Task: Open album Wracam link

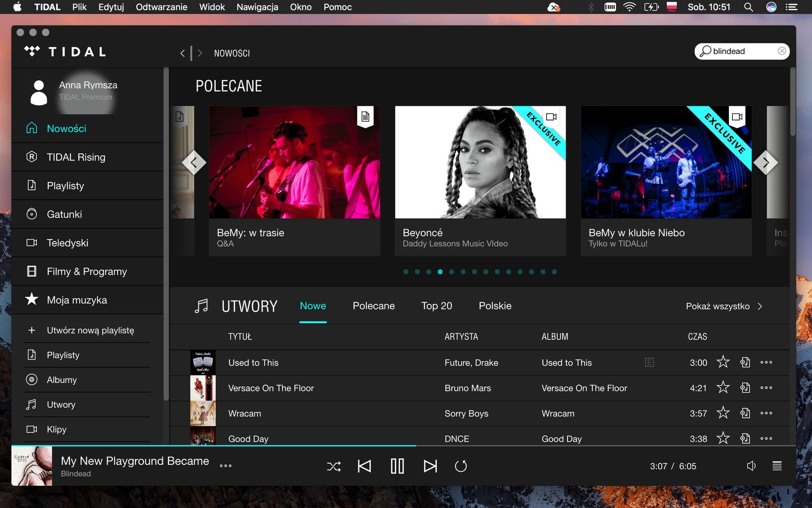Action: pyautogui.click(x=558, y=413)
